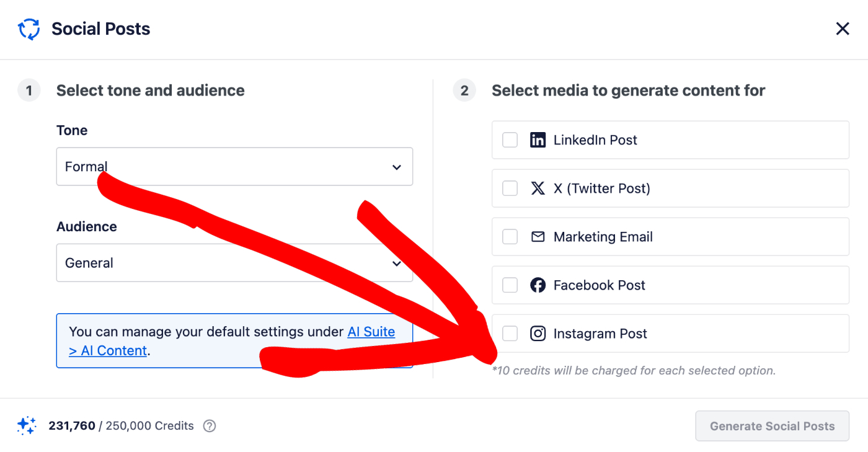Close the Social Posts dialog

[x=842, y=29]
